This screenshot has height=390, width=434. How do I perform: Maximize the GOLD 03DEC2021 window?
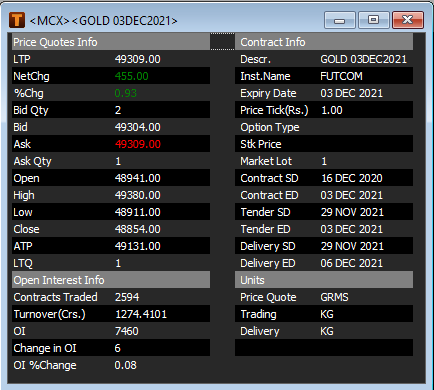click(x=374, y=20)
